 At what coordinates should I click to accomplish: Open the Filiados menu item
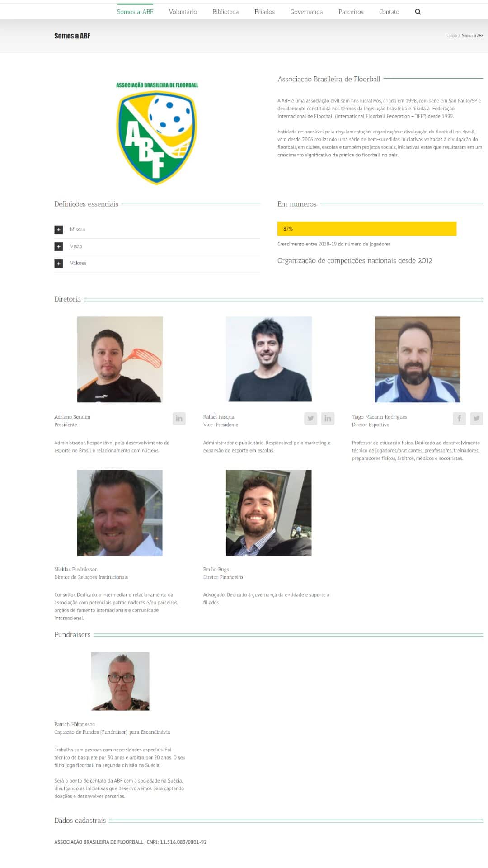pyautogui.click(x=264, y=12)
